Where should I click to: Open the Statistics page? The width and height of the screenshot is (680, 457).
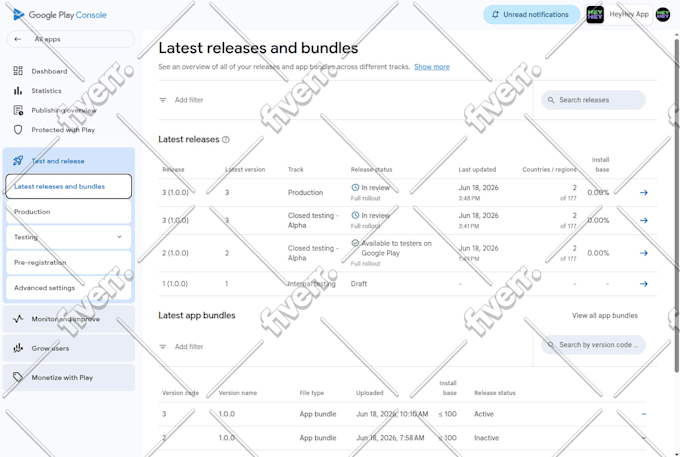point(46,91)
